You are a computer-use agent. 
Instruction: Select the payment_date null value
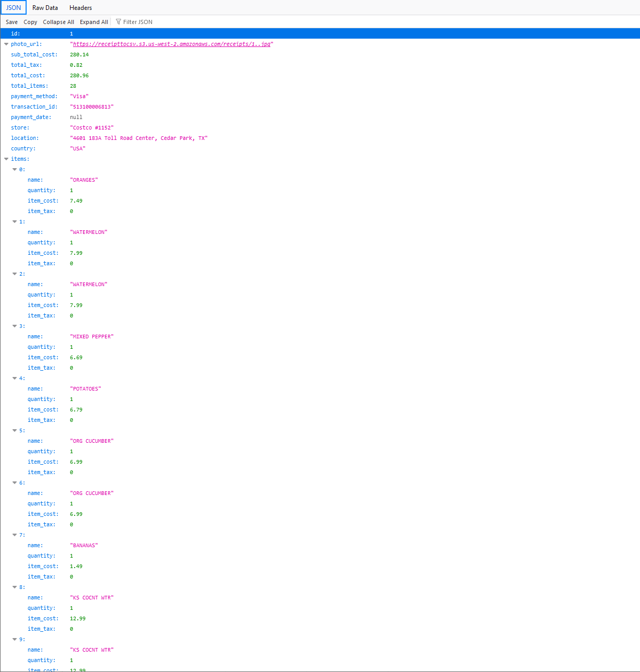[76, 117]
